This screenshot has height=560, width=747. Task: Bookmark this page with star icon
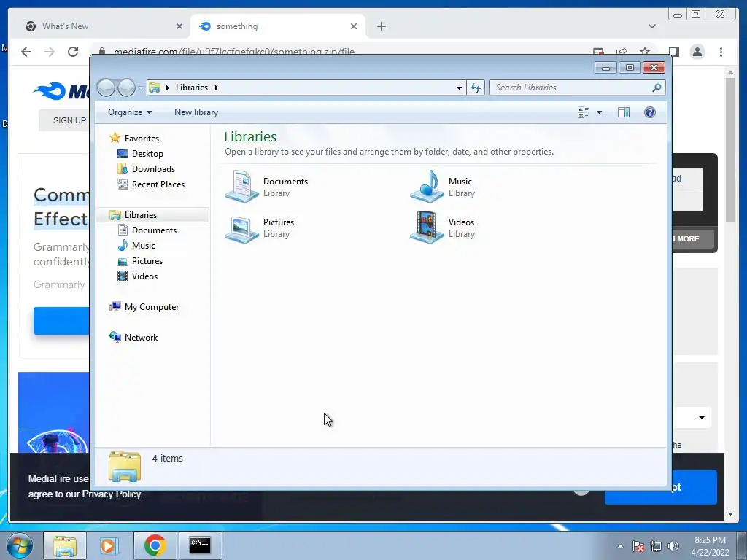coord(645,52)
